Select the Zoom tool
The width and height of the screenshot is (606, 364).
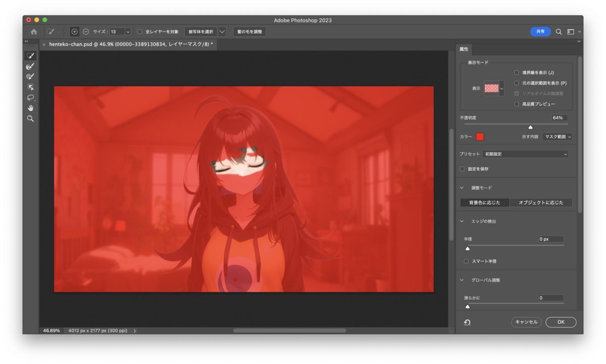(30, 119)
